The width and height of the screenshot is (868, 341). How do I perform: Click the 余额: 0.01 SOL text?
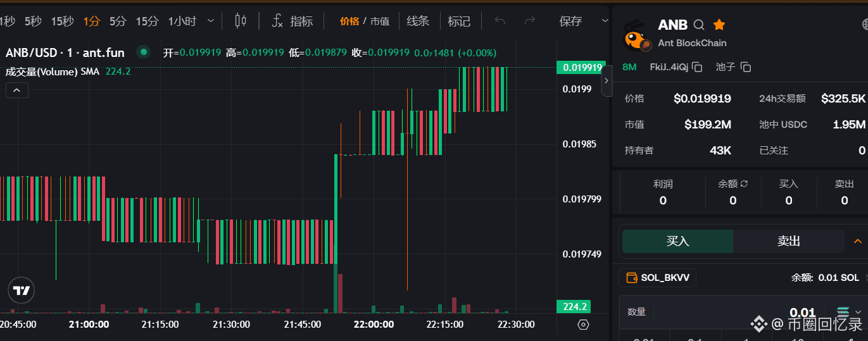coord(825,278)
